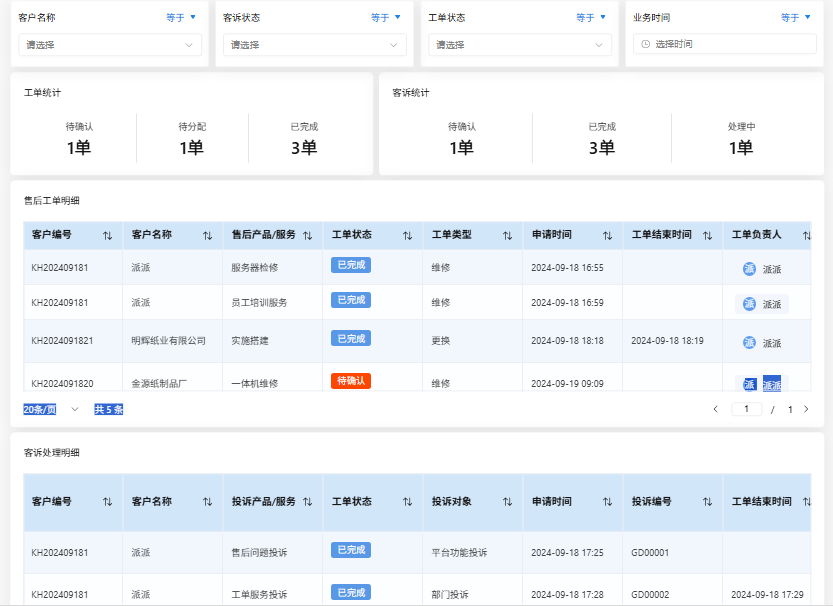The width and height of the screenshot is (833, 606).
Task: Click sort icon beside 客户编号 column header
Action: click(106, 235)
